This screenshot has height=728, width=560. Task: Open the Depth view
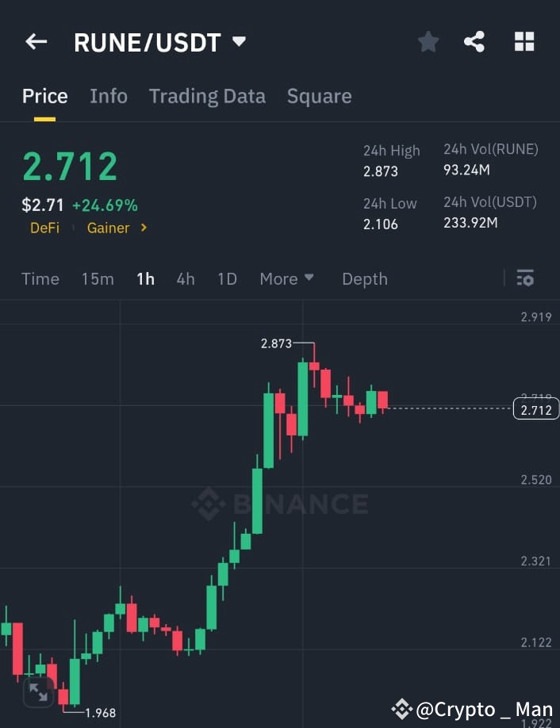[364, 278]
